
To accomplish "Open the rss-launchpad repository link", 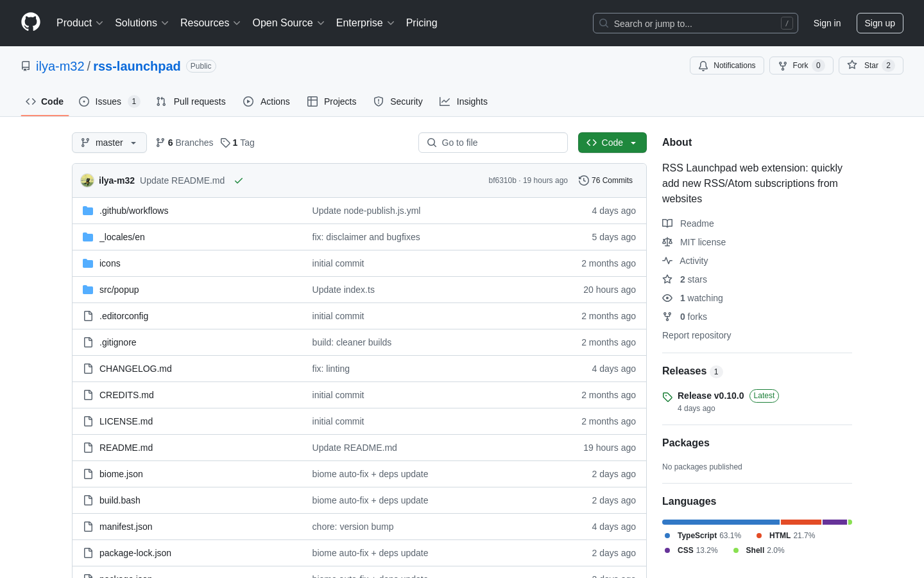I will pyautogui.click(x=137, y=66).
